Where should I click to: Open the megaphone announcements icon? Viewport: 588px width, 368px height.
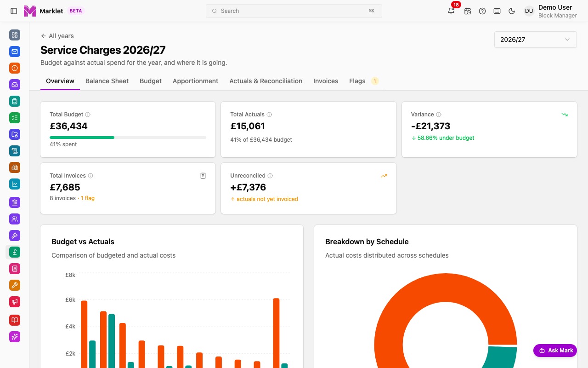[15, 302]
